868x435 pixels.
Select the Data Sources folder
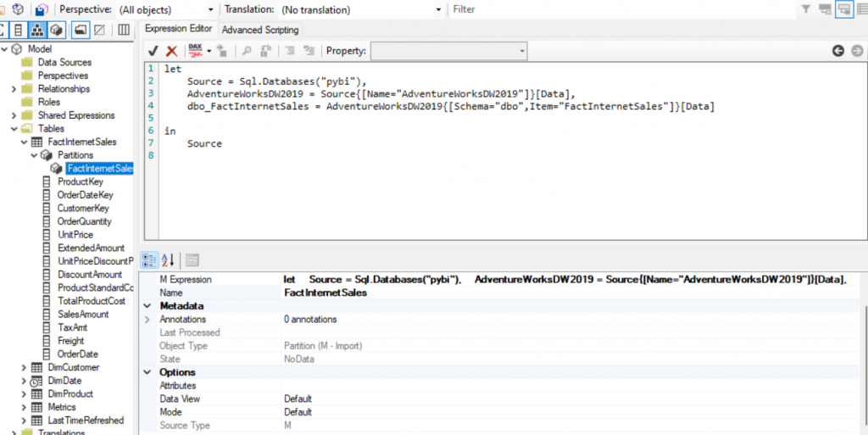64,62
